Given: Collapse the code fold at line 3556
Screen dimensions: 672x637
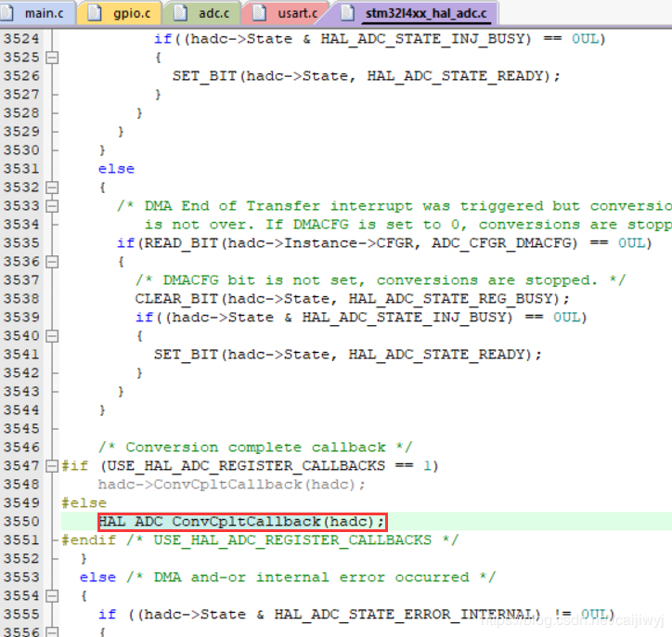Looking at the screenshot, I should tap(52, 632).
